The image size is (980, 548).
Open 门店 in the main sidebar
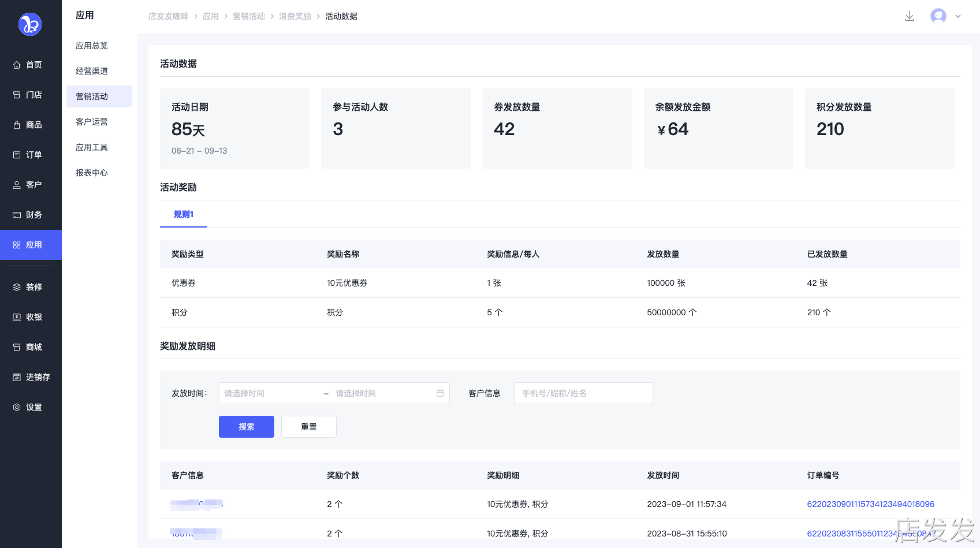(31, 95)
